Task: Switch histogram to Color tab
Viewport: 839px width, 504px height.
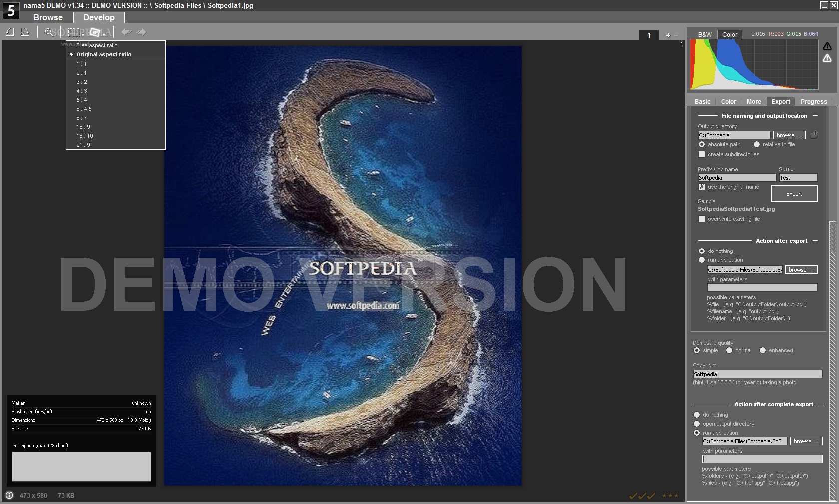Action: (729, 34)
